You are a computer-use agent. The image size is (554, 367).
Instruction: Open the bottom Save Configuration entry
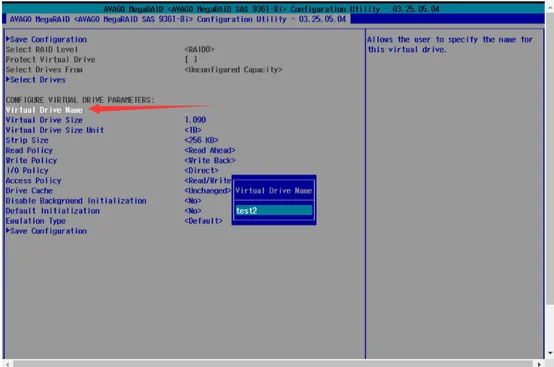(47, 231)
